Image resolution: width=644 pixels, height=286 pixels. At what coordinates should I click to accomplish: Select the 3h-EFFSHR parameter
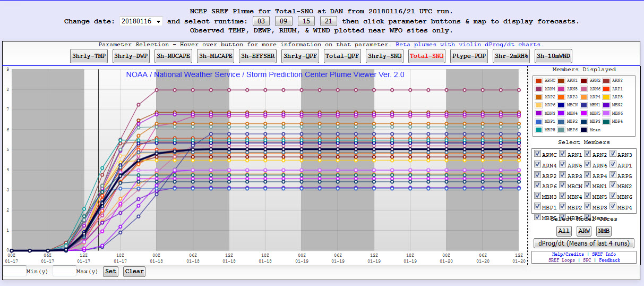(258, 56)
